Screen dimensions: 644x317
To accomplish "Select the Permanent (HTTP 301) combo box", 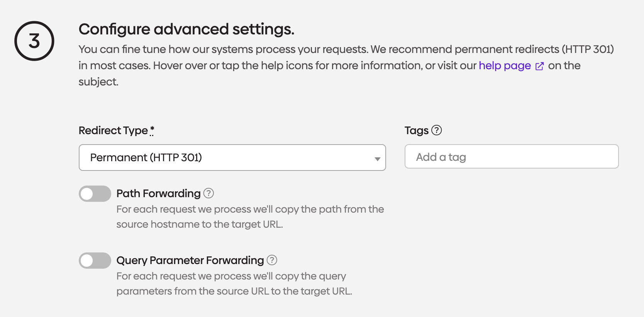I will pyautogui.click(x=232, y=158).
